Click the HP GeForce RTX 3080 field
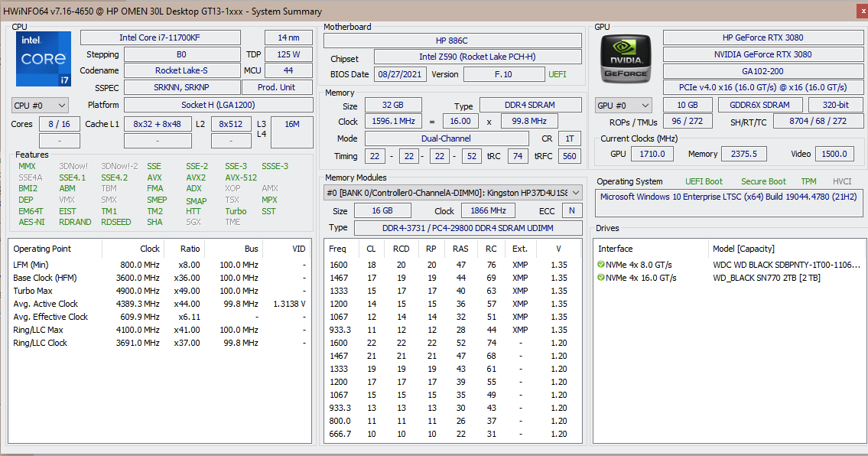 pyautogui.click(x=762, y=37)
